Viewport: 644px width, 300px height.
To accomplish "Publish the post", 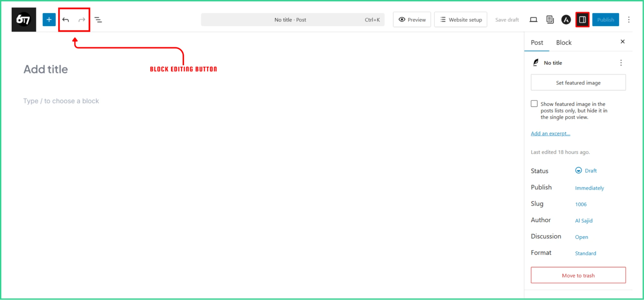I will click(606, 20).
